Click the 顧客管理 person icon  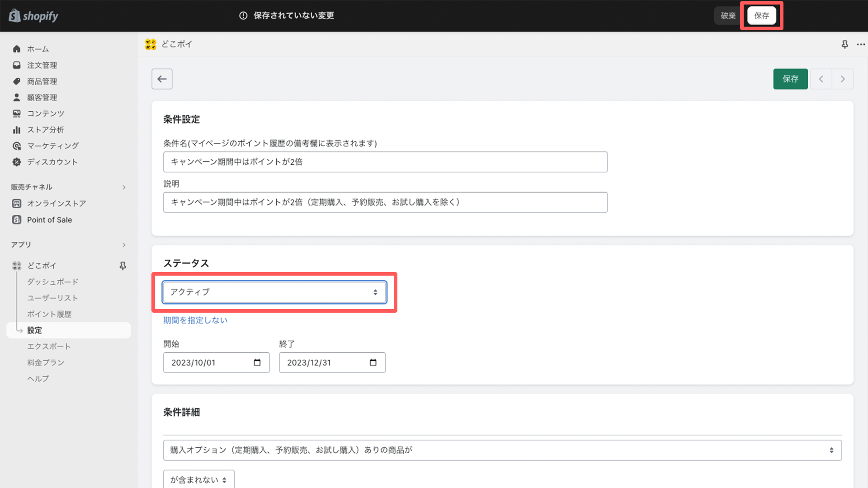tap(17, 97)
